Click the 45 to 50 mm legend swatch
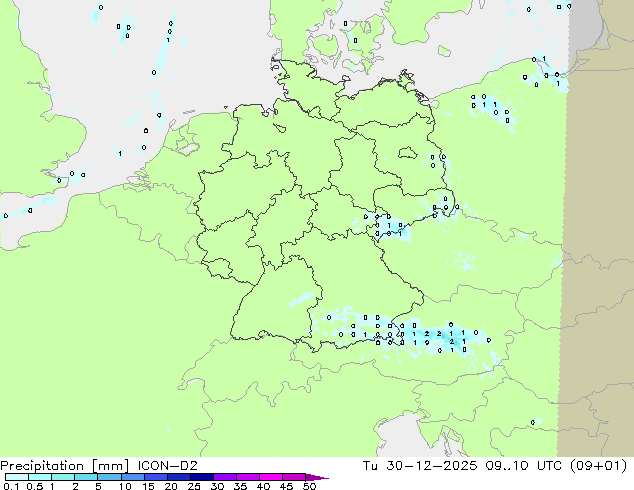 point(294,477)
